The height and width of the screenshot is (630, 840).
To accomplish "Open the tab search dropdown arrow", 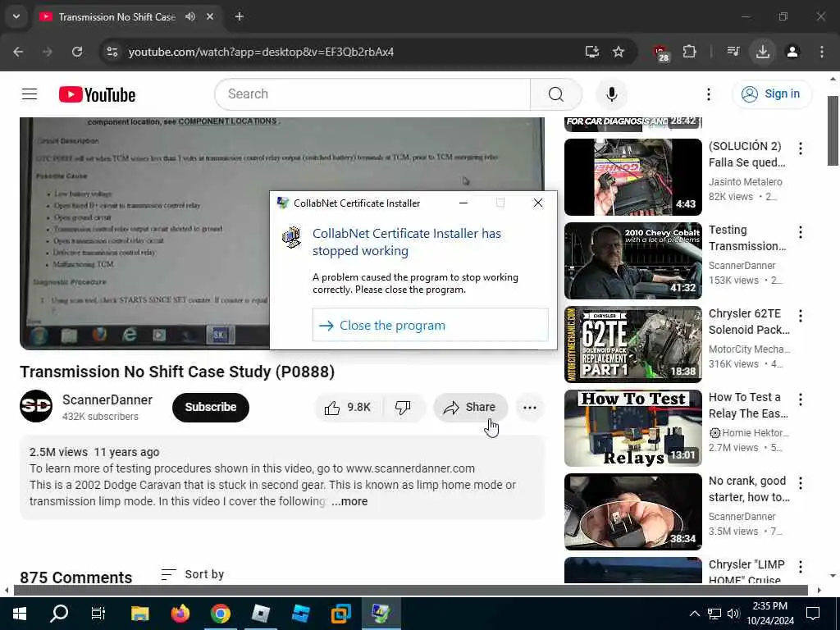I will pos(16,16).
